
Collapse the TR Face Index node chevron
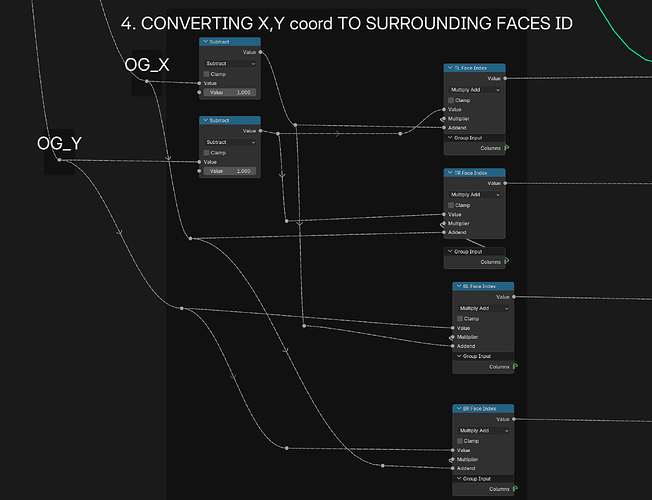(450, 173)
